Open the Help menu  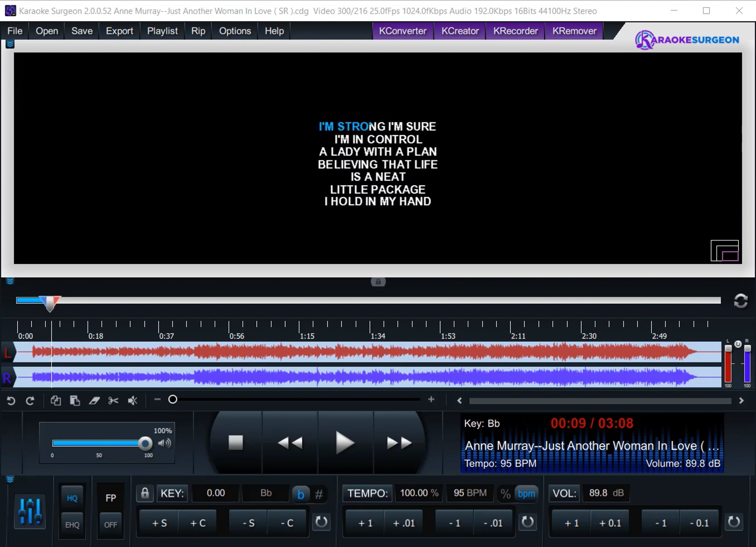click(x=274, y=31)
